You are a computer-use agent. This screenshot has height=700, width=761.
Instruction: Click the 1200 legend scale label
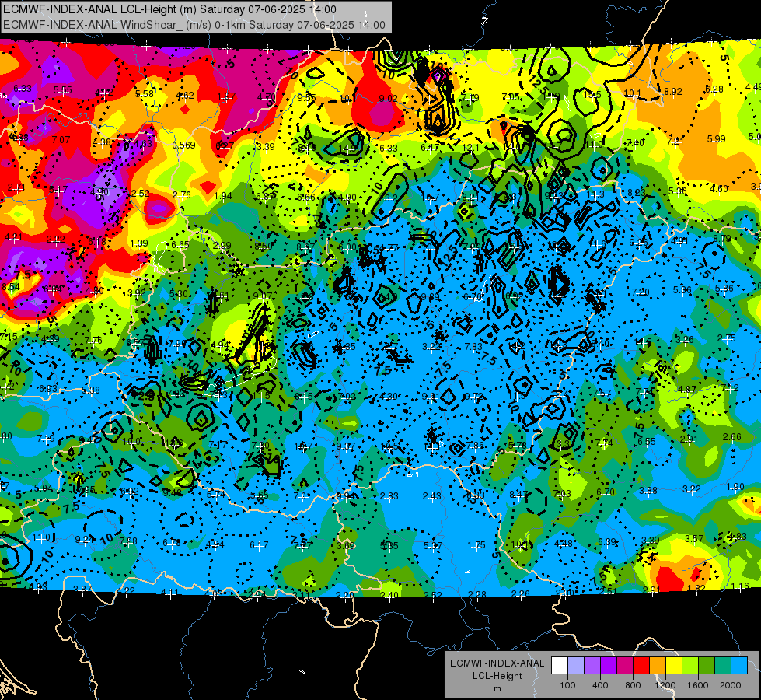665,685
